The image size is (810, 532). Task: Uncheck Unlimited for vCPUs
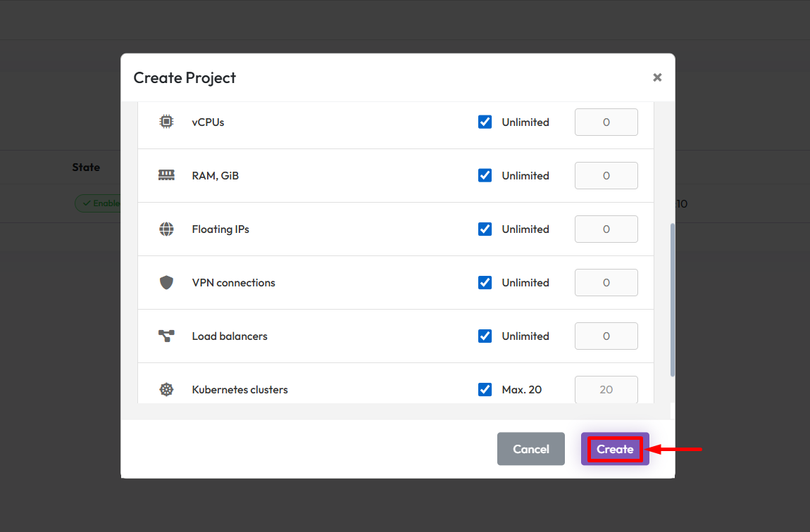pos(485,122)
